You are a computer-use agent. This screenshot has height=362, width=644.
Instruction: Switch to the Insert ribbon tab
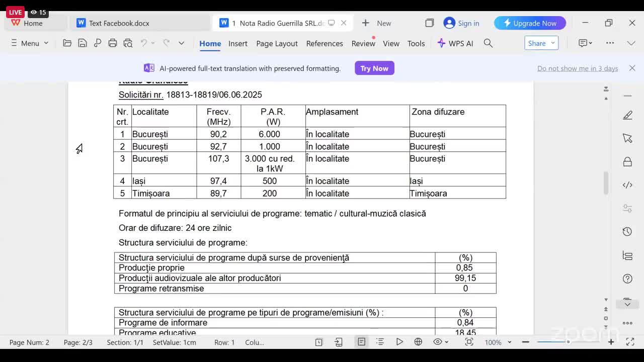237,44
